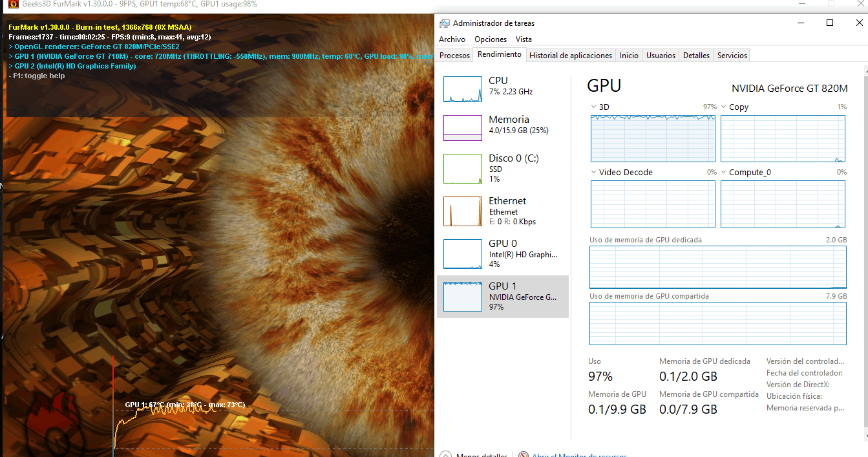Click the dedicated GPU memory usage graph
Screen dimensions: 868x457
coord(717,267)
